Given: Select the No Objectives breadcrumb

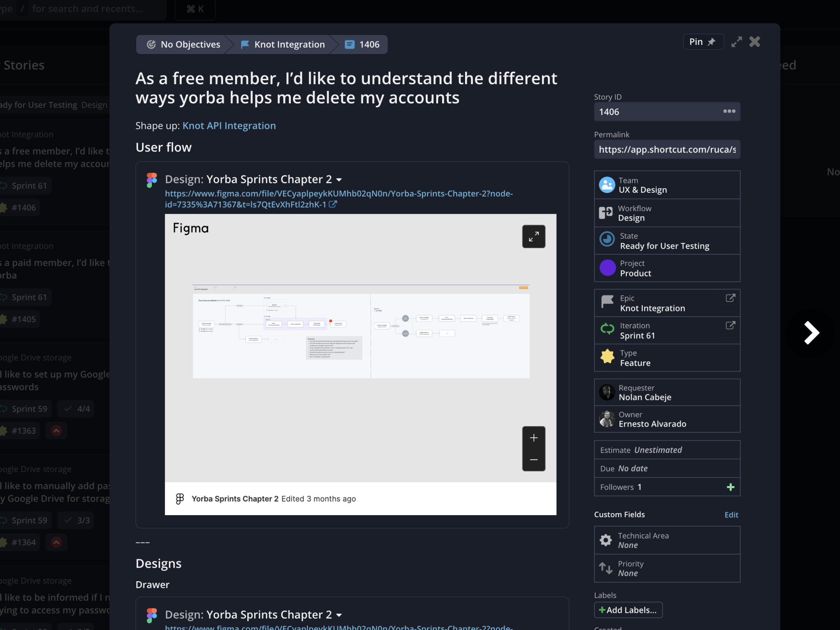Looking at the screenshot, I should point(184,44).
